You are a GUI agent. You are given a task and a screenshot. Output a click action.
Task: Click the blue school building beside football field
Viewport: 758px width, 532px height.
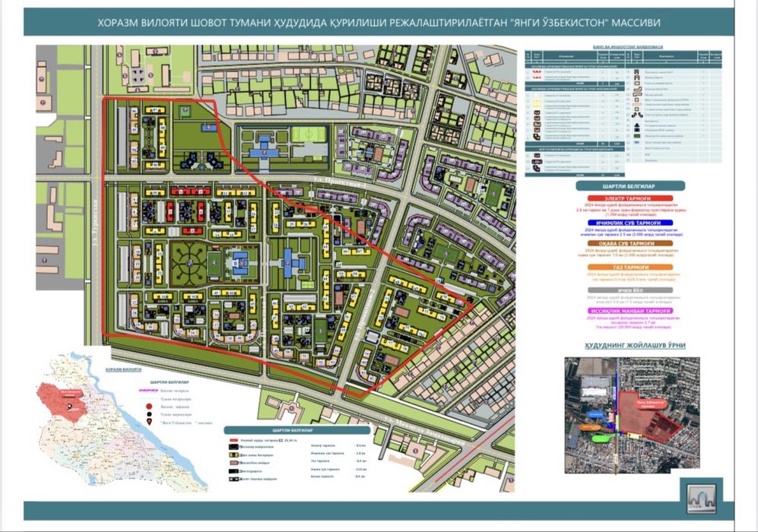coord(264,148)
